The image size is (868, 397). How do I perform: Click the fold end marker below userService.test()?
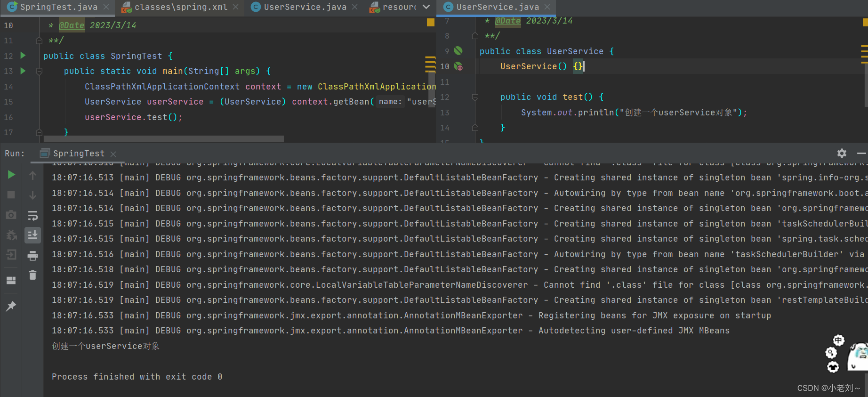click(x=39, y=132)
